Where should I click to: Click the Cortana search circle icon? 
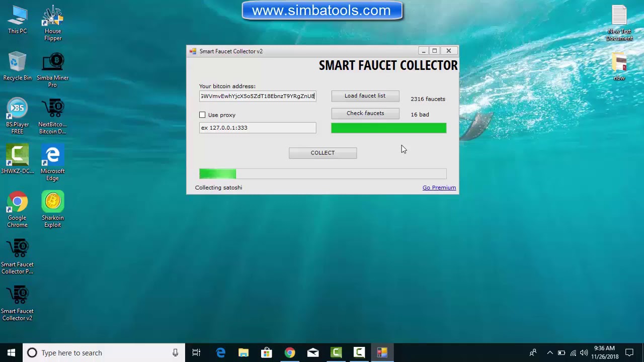point(32,353)
